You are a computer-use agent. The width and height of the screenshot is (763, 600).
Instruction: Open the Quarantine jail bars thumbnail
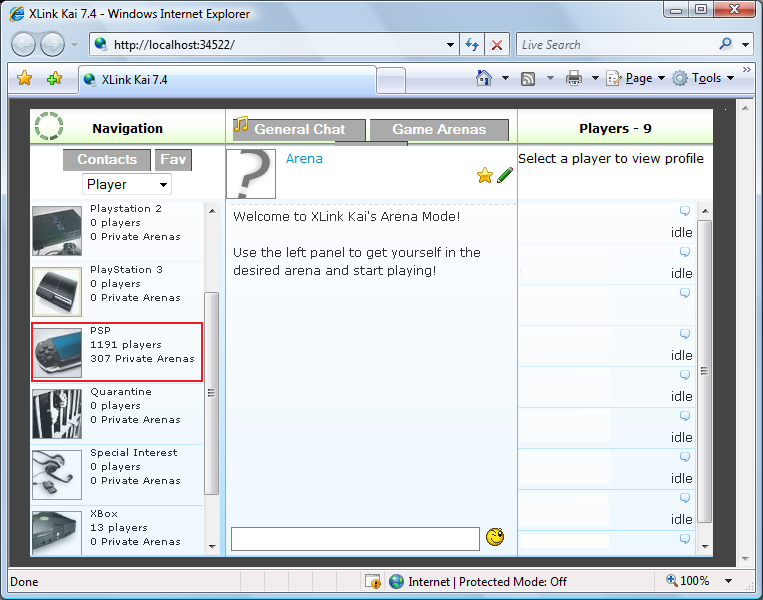(x=57, y=414)
